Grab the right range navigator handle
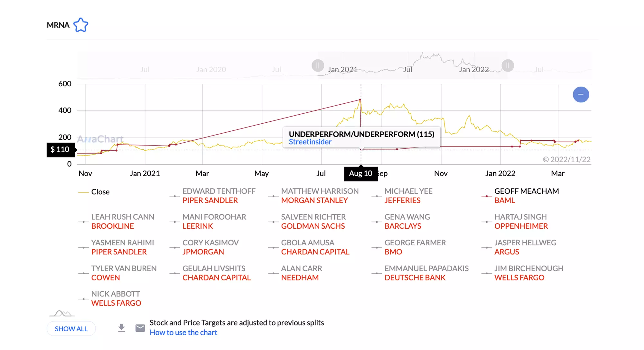This screenshot has height=350, width=644. pyautogui.click(x=508, y=66)
